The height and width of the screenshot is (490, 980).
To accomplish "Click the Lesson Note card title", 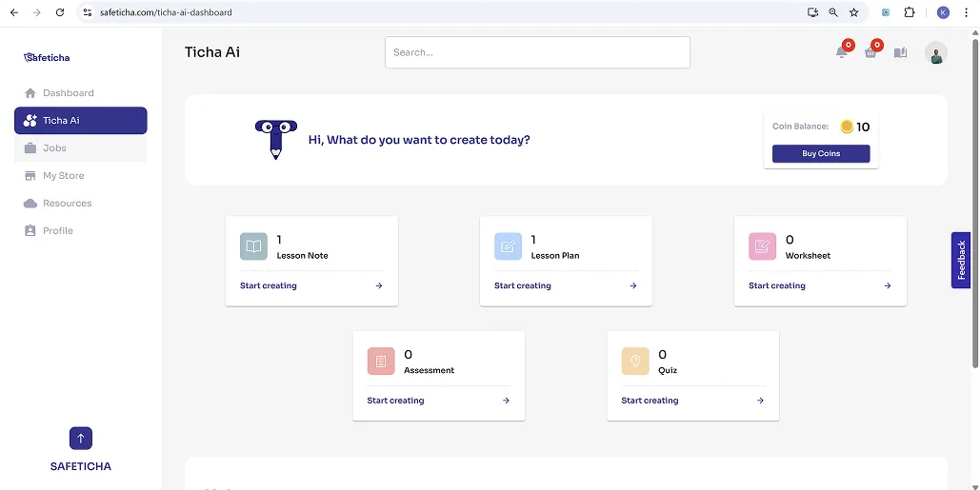I will tap(303, 255).
